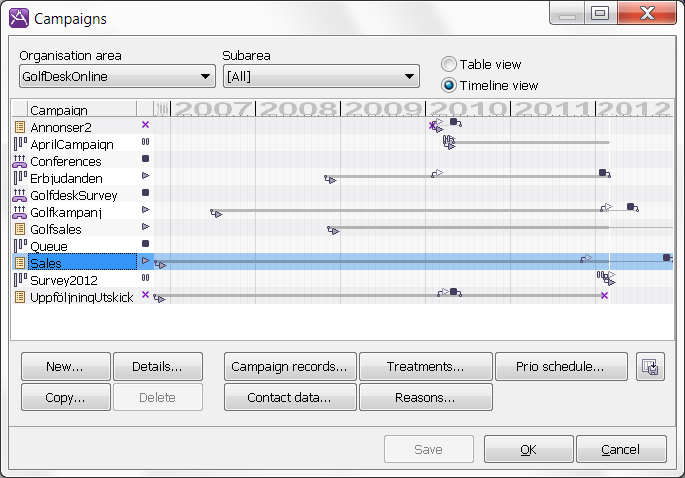Click the export icon button beside Prio schedule

650,366
